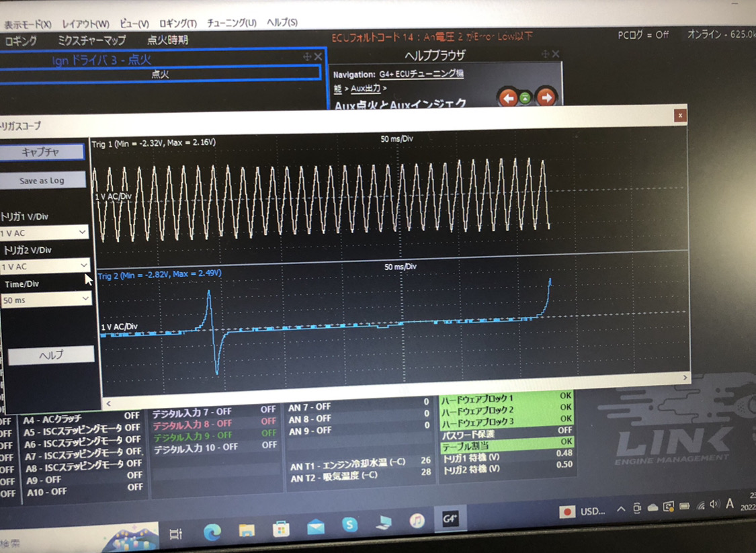Screen dimensions: 756x553
Task: Switch to the ミクスチャーマップ tab
Action: (x=91, y=40)
